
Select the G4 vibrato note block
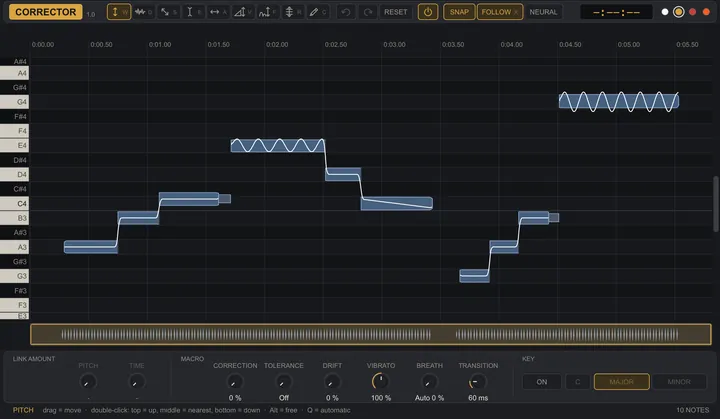619,101
